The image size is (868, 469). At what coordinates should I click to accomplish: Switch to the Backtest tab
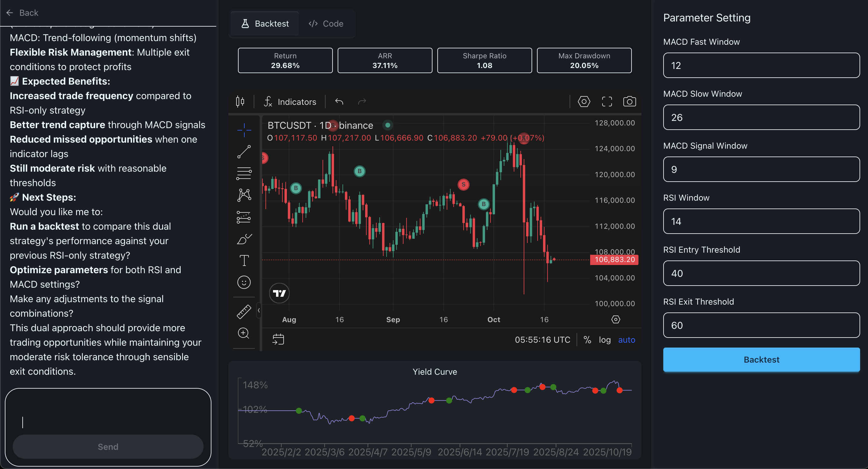tap(264, 23)
